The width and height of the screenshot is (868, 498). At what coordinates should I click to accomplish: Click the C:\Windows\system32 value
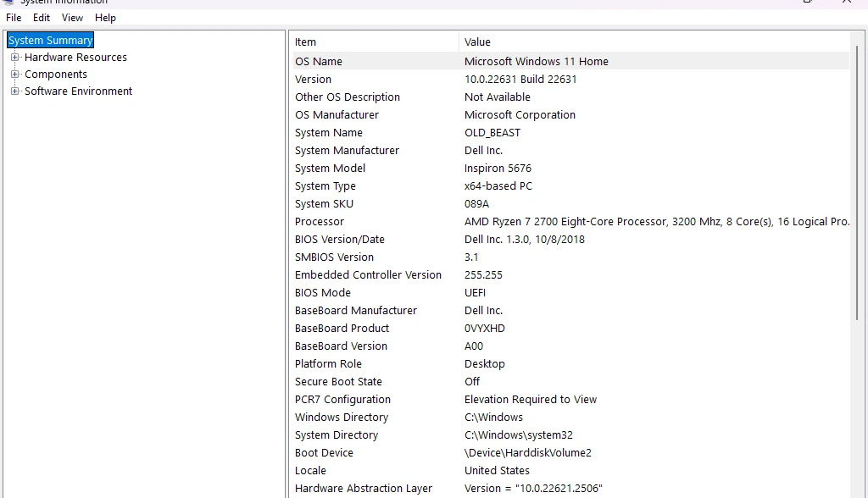point(519,435)
